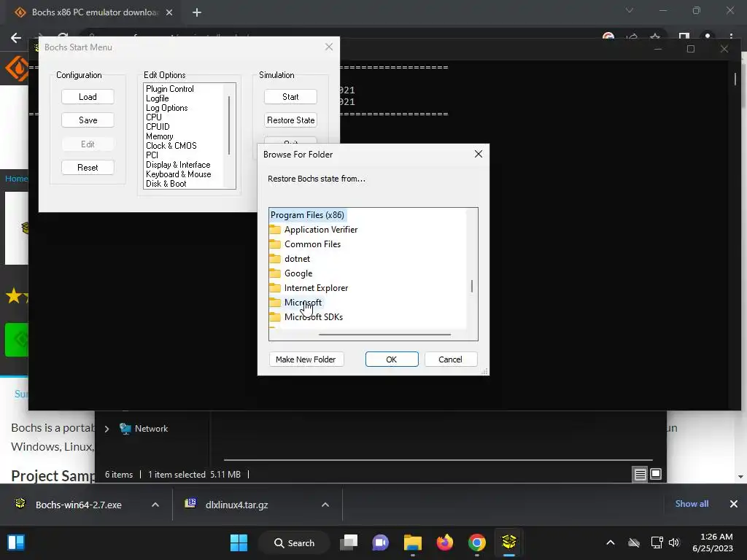The image size is (747, 560).
Task: Expand Bochs-win64-2.7.exe download options chevron
Action: tap(155, 505)
